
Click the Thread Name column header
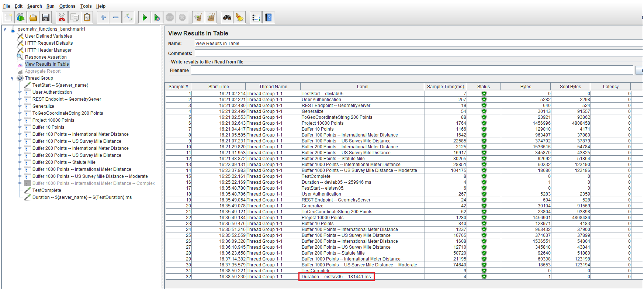point(273,87)
